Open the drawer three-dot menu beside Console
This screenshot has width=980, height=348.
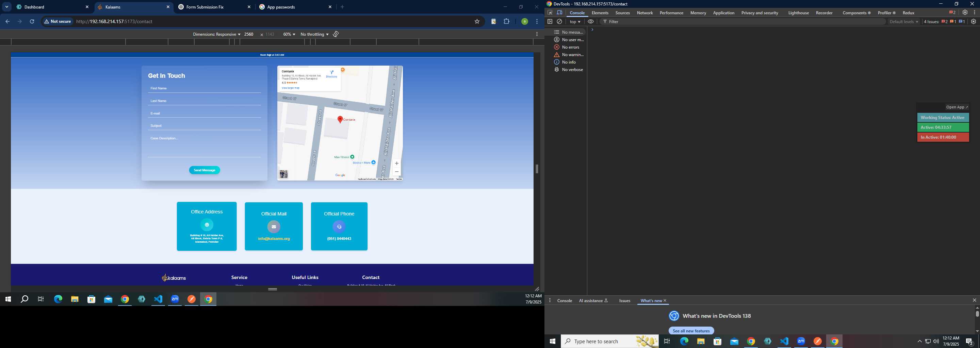coord(550,300)
